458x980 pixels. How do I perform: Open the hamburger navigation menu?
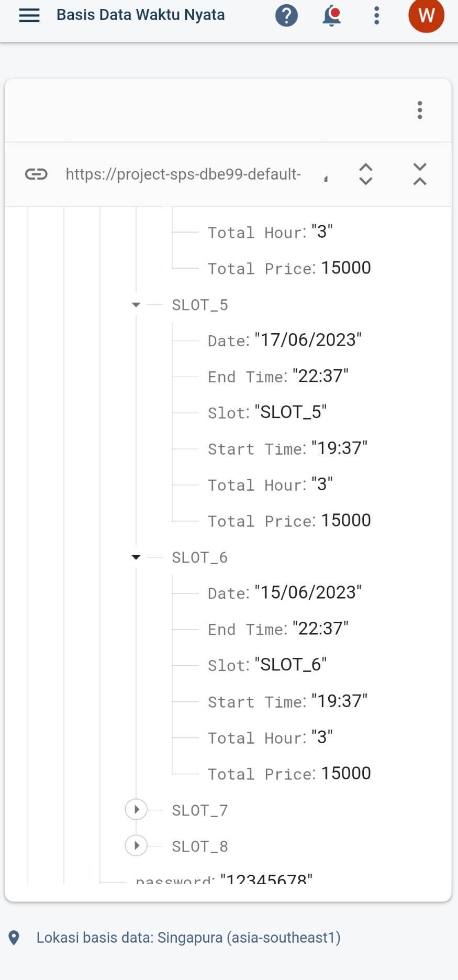tap(29, 15)
